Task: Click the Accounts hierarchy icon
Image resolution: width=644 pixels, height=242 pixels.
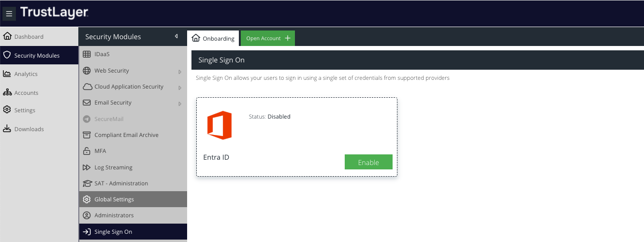Action: click(x=7, y=92)
